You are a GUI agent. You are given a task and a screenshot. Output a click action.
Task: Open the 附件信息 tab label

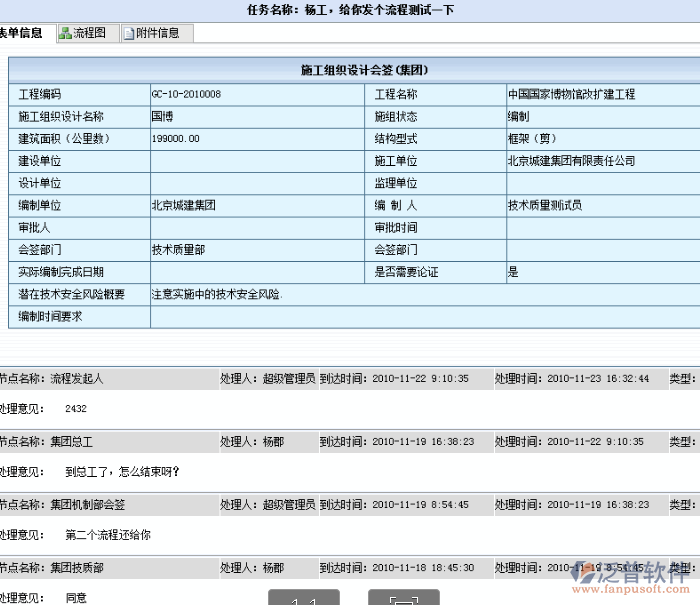(158, 33)
